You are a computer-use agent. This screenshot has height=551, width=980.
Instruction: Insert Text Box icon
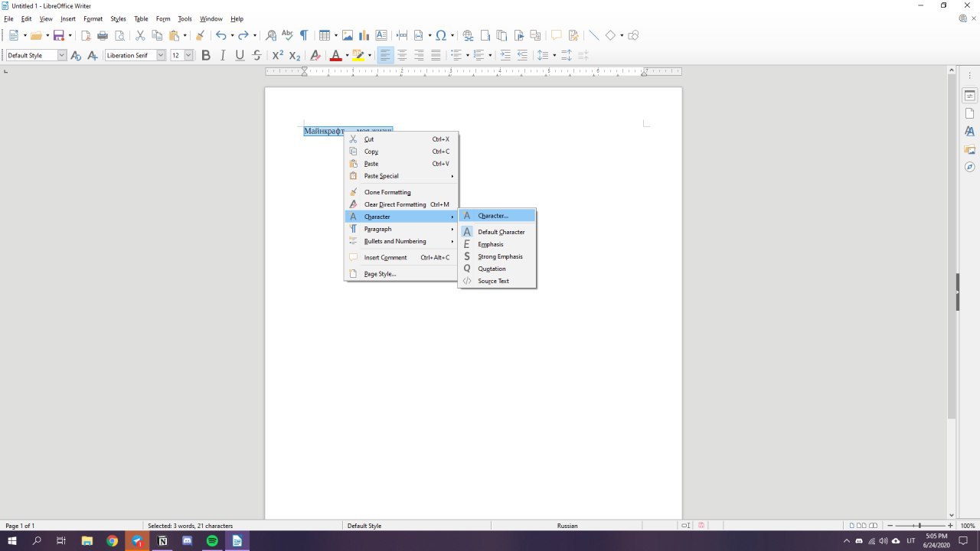point(381,35)
